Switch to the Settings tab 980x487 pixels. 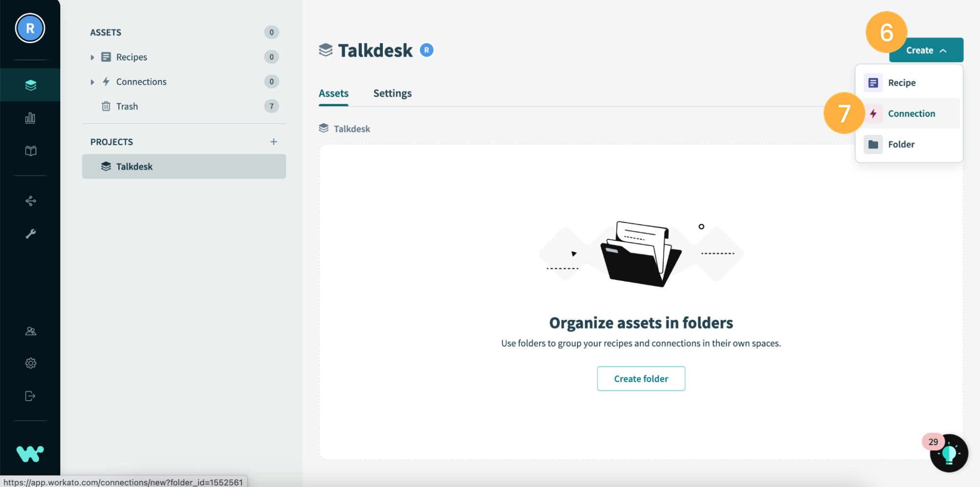pyautogui.click(x=392, y=93)
